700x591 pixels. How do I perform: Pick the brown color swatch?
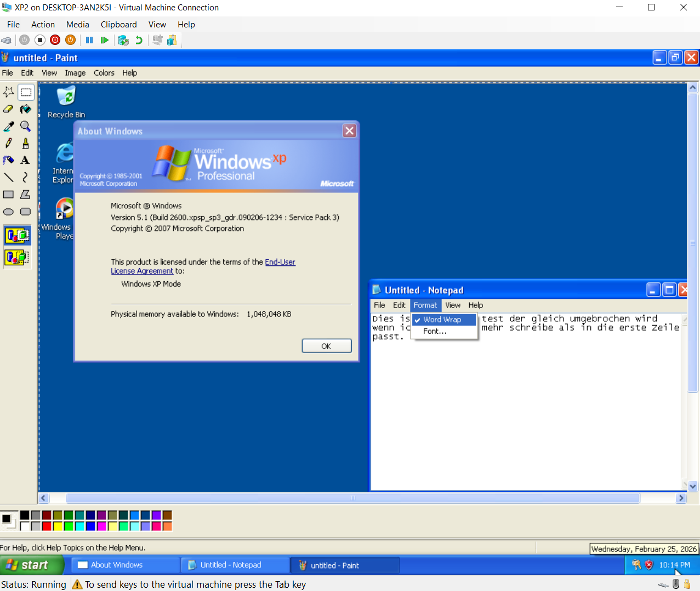pyautogui.click(x=167, y=515)
